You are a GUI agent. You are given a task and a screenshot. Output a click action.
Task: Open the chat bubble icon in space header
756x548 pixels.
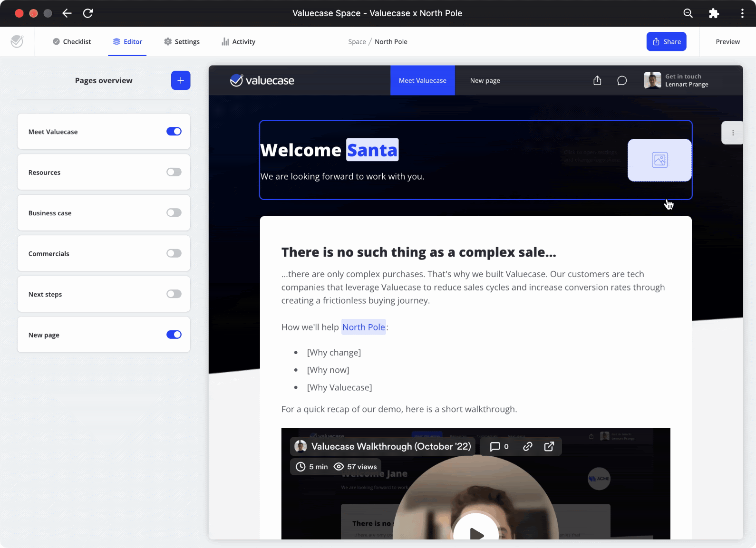point(622,80)
